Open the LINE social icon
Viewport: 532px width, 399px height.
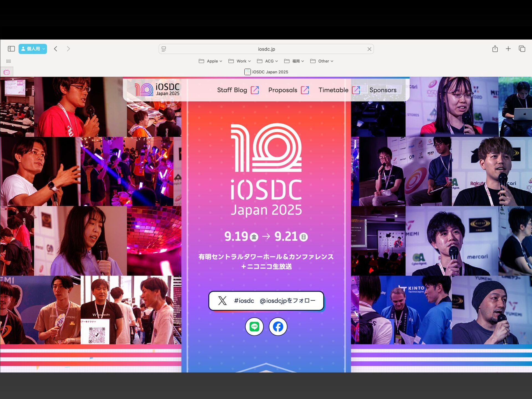coord(254,327)
